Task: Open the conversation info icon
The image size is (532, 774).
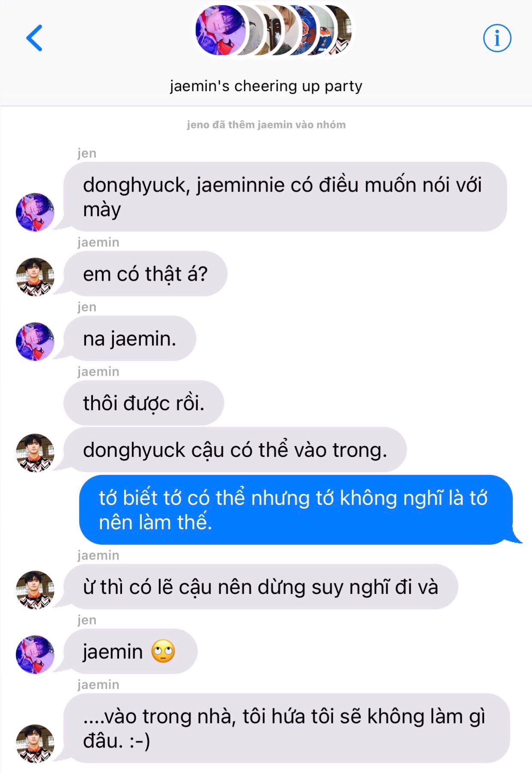Action: pyautogui.click(x=497, y=38)
